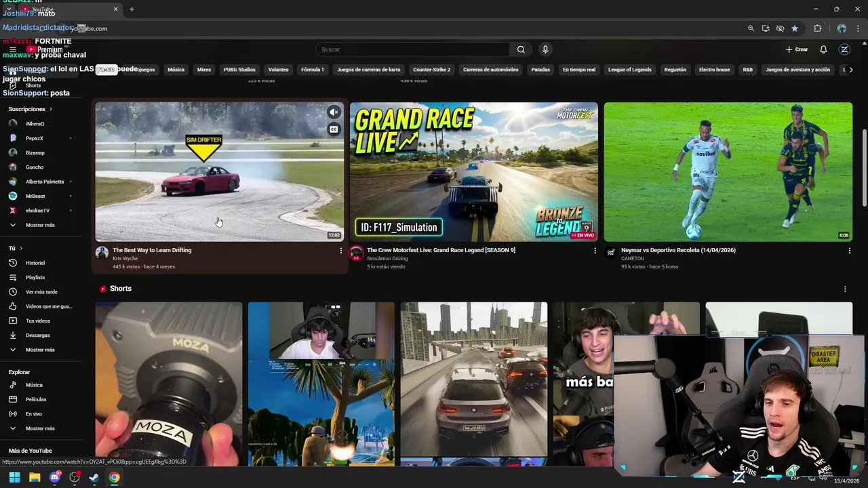
Task: Click The Crew Motorfest Live video title
Action: tap(441, 250)
